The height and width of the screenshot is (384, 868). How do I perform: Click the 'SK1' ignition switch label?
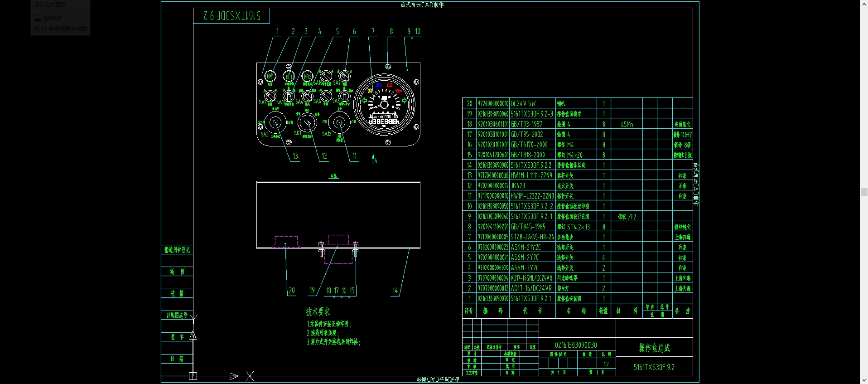[x=298, y=133]
